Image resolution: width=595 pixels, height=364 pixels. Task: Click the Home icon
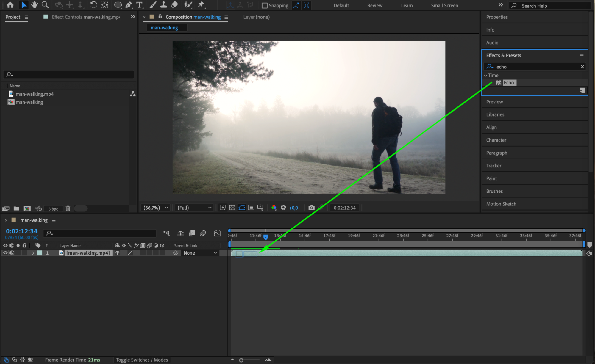10,5
